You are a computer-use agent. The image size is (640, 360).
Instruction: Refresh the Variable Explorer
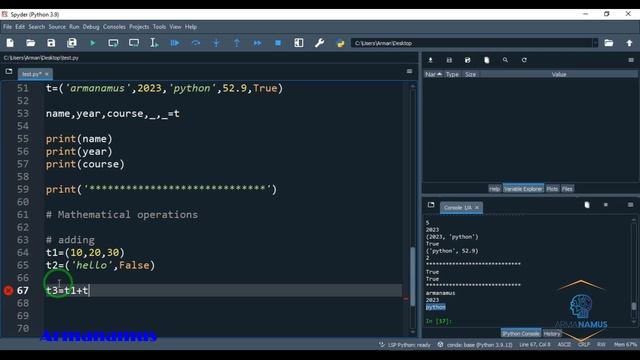tap(524, 60)
